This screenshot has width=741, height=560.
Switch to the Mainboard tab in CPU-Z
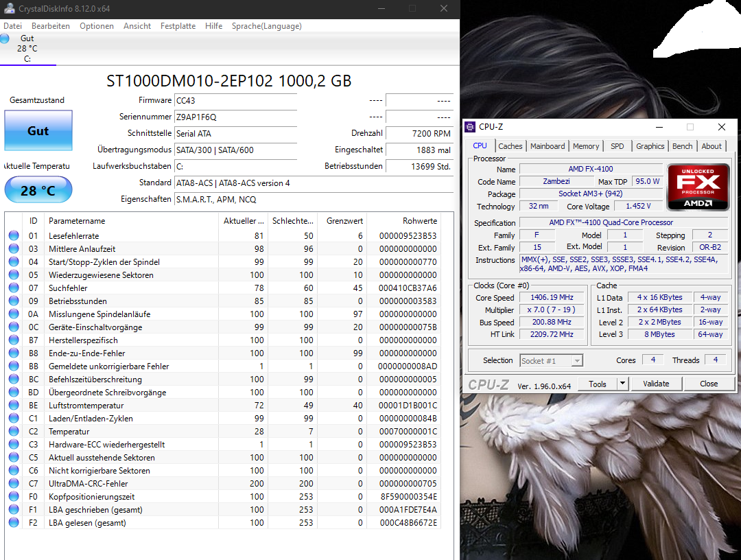click(548, 146)
